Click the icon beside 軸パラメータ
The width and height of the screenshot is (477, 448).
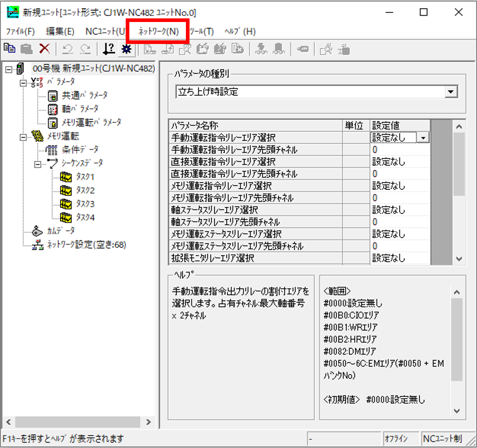53,109
